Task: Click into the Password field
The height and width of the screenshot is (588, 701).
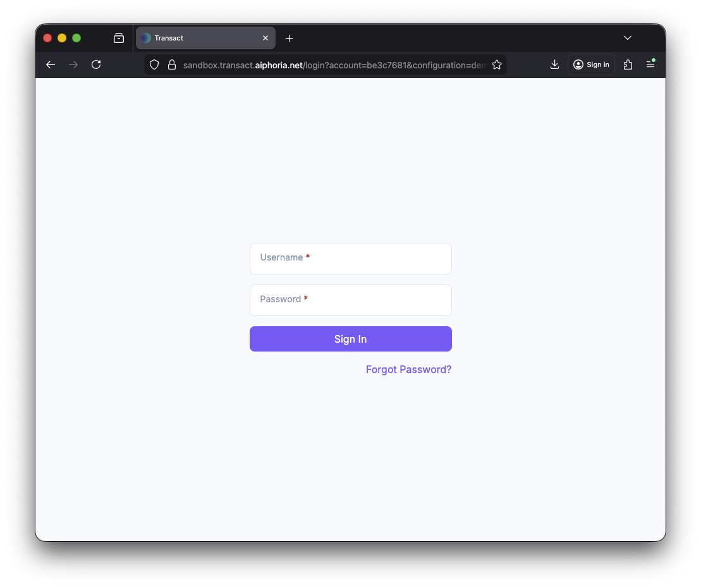Action: click(350, 300)
